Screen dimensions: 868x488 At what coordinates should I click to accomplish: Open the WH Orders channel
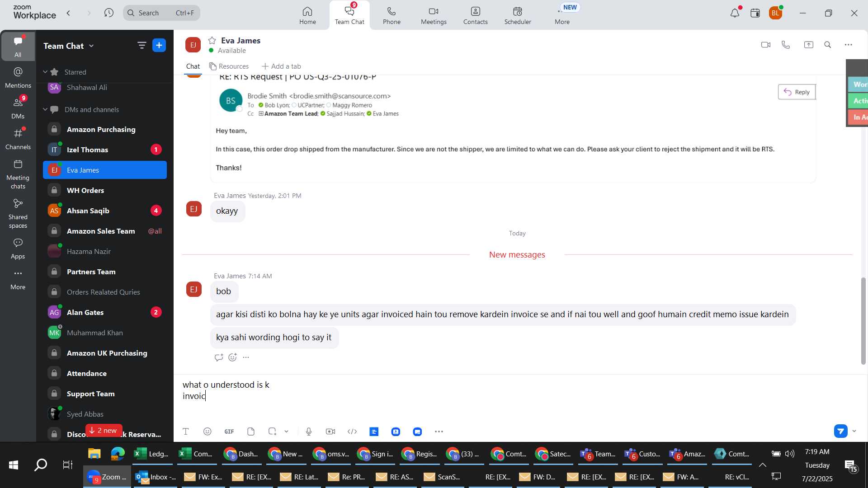[x=105, y=190]
